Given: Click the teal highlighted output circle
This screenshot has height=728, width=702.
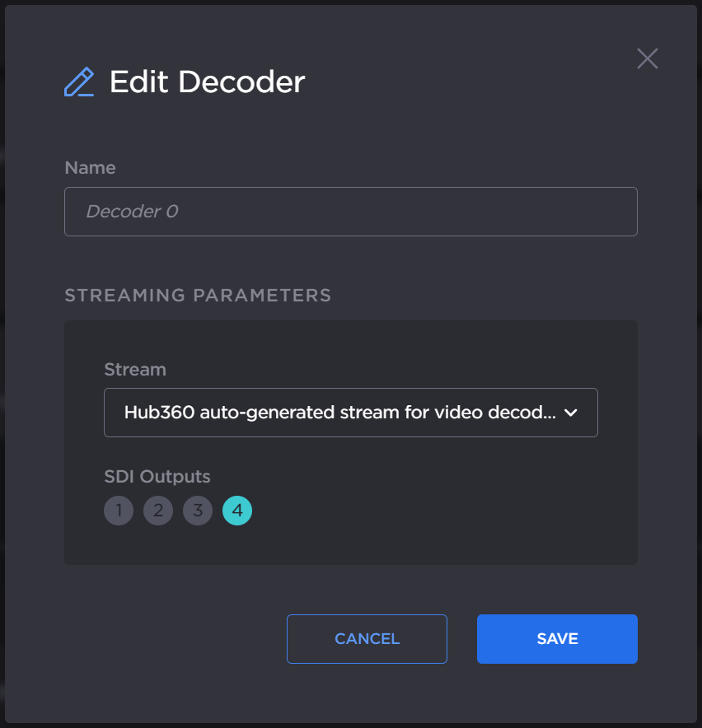Looking at the screenshot, I should 237,511.
